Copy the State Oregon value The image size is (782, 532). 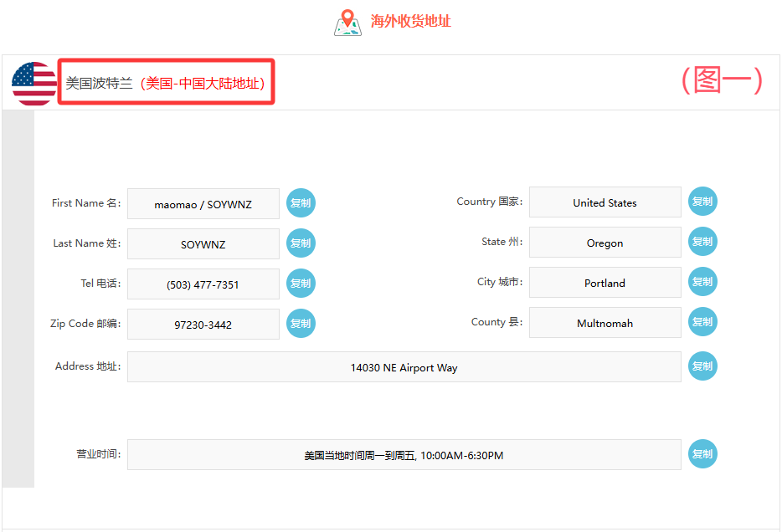(702, 241)
